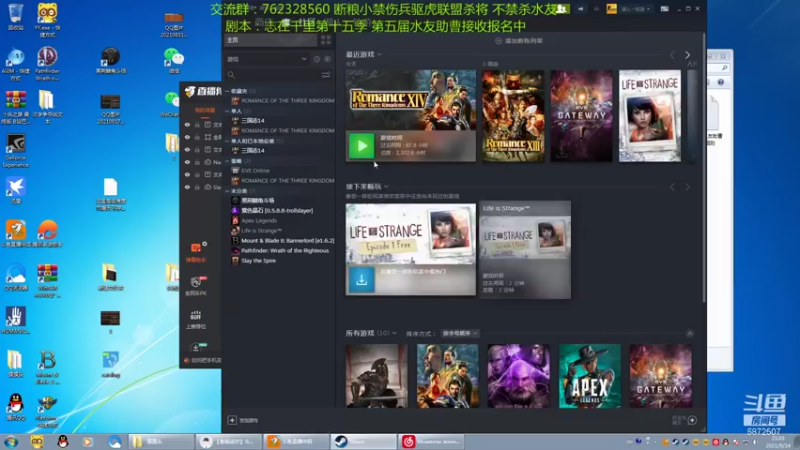Screen dimensions: 800x450
Task: Click the download icon near stream tool bottom
Action: (195, 348)
